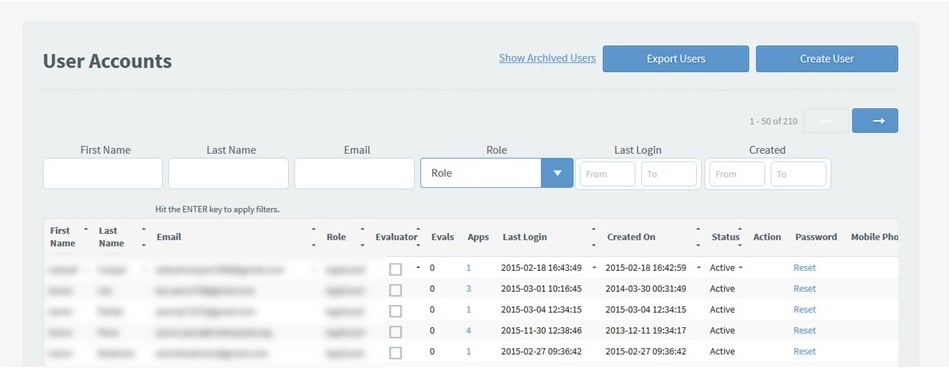Click the Password column header

[816, 237]
